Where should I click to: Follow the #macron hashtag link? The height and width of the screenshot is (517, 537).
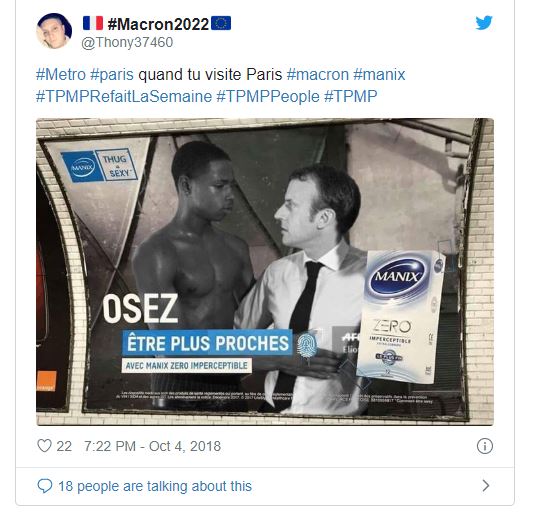(x=317, y=75)
